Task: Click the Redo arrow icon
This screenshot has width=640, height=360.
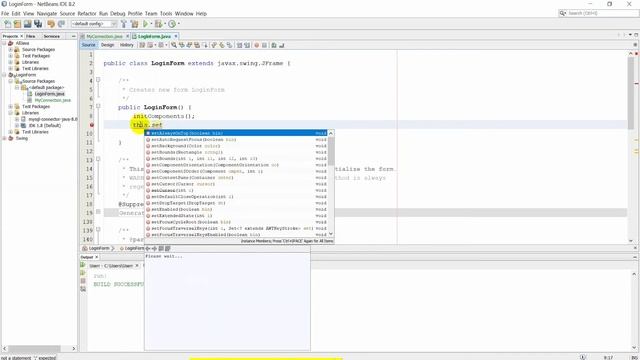Action: 61,24
